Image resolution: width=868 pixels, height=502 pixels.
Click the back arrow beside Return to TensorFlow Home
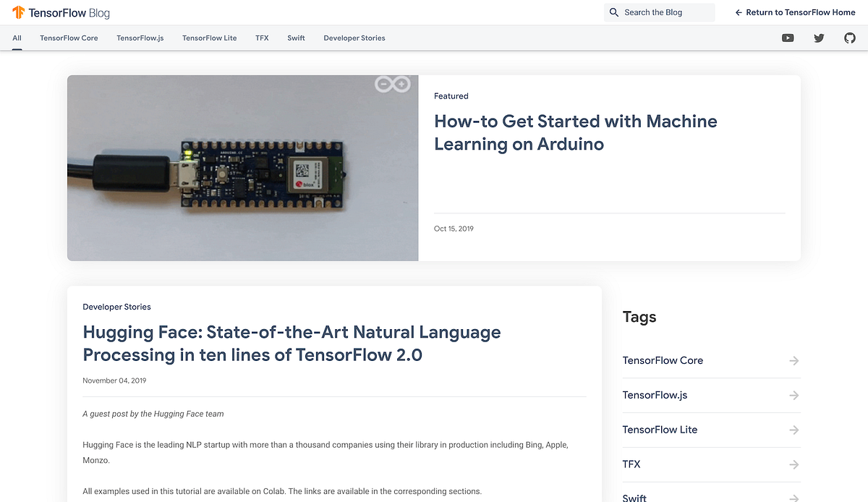[x=738, y=12]
